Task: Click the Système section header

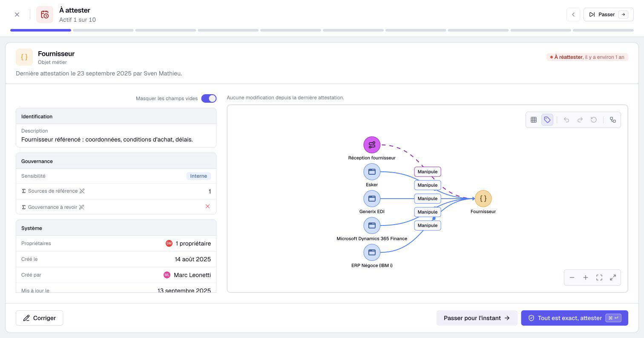Action: click(116, 228)
